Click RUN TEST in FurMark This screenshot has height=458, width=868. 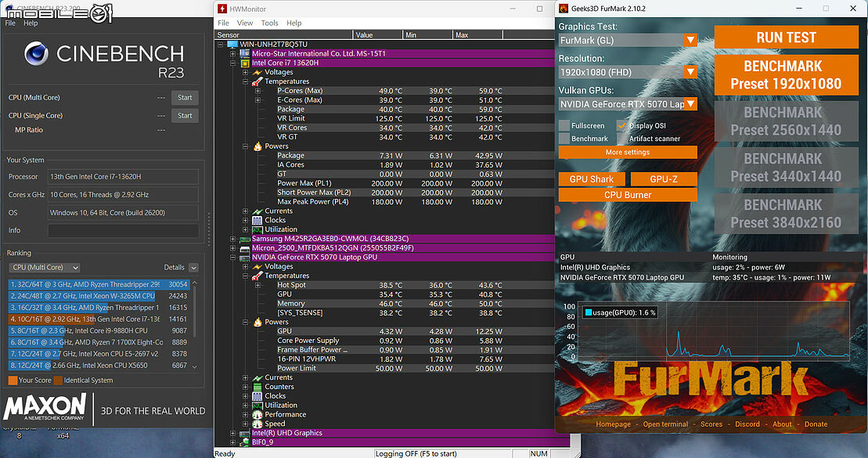tap(786, 37)
